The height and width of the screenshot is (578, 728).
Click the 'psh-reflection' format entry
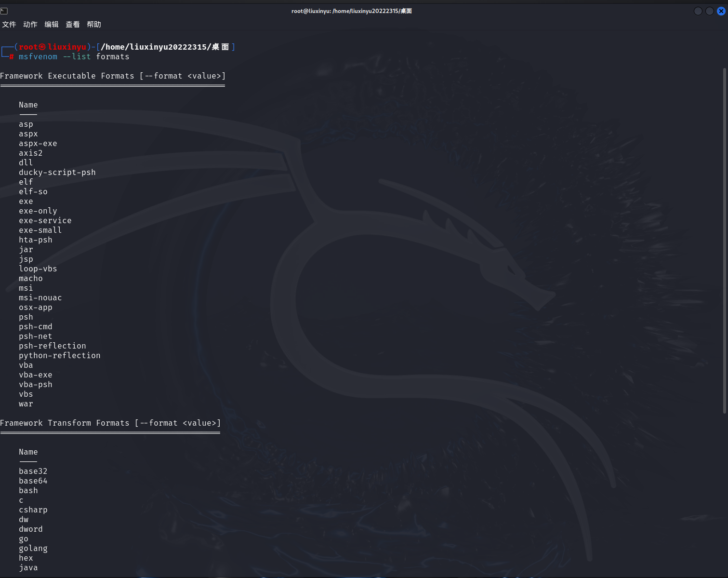pyautogui.click(x=53, y=346)
